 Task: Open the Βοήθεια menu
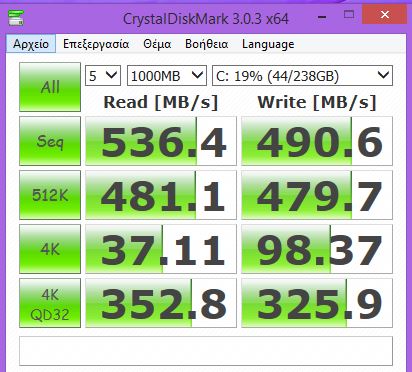(207, 44)
